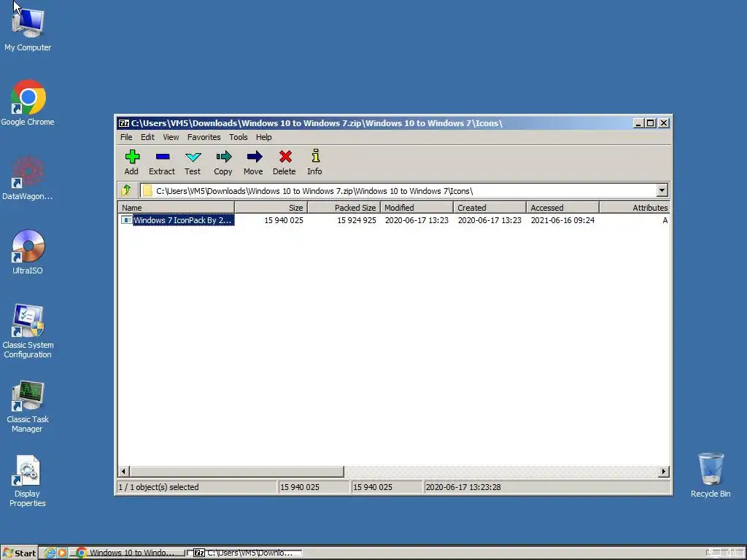Open the Favorites menu
Viewport: 747px width, 560px height.
click(204, 137)
